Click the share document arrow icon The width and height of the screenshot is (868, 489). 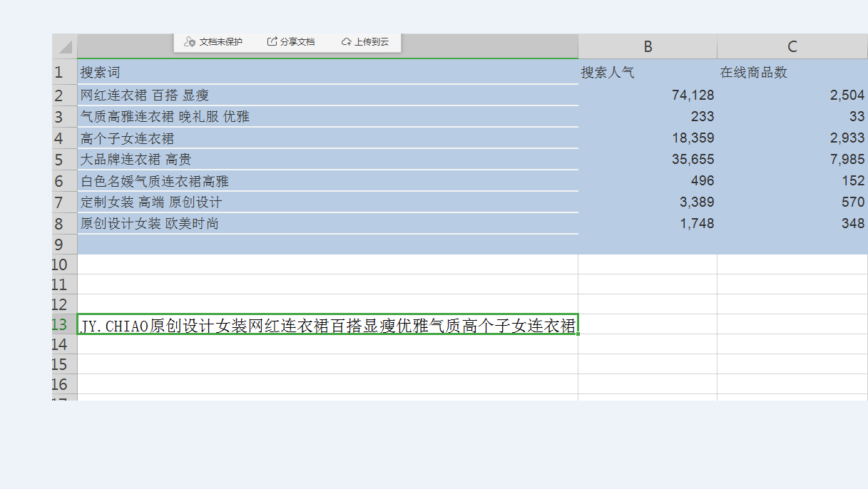272,42
